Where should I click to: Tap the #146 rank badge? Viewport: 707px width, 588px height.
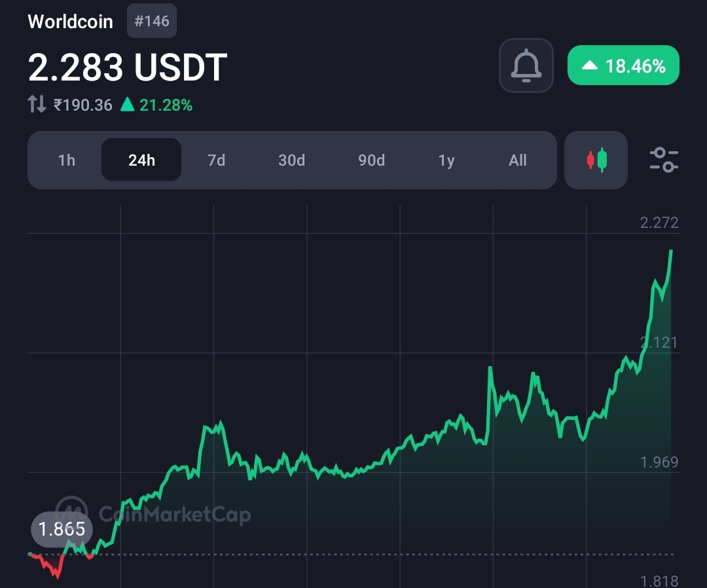pos(152,21)
